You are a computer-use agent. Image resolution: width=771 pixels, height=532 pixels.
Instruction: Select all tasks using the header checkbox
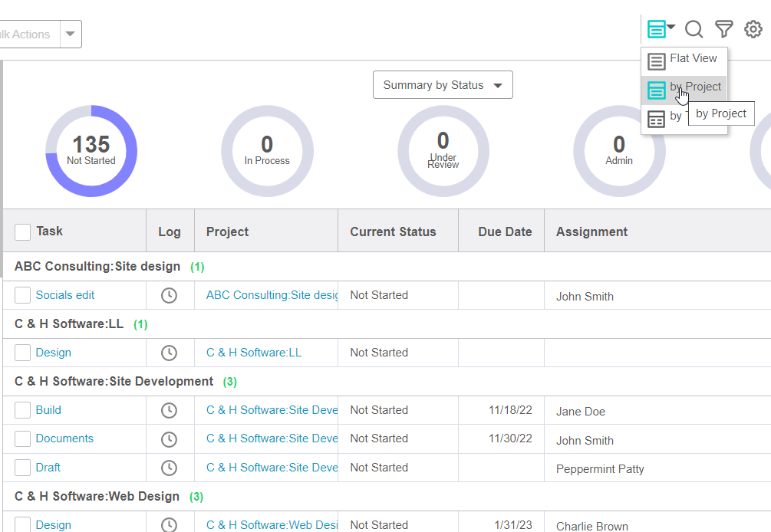22,230
